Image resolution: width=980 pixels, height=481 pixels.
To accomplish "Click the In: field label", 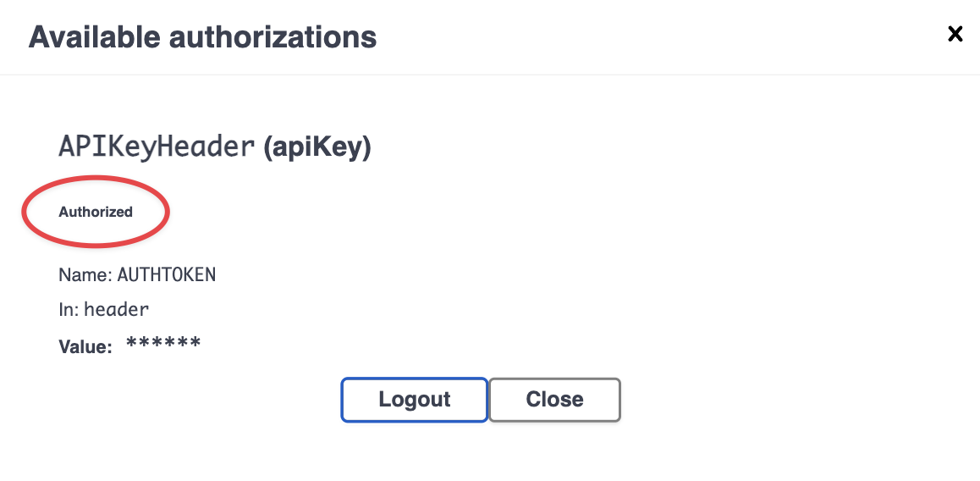I will 69,310.
